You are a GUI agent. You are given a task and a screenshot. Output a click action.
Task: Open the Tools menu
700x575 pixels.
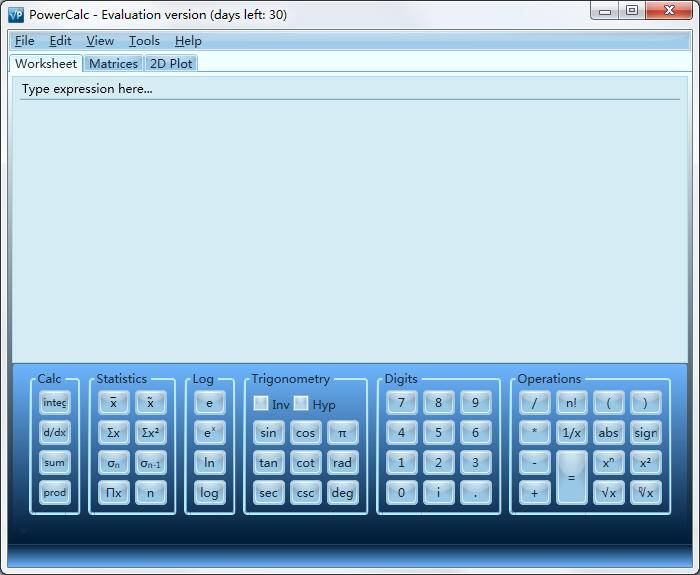[x=144, y=41]
